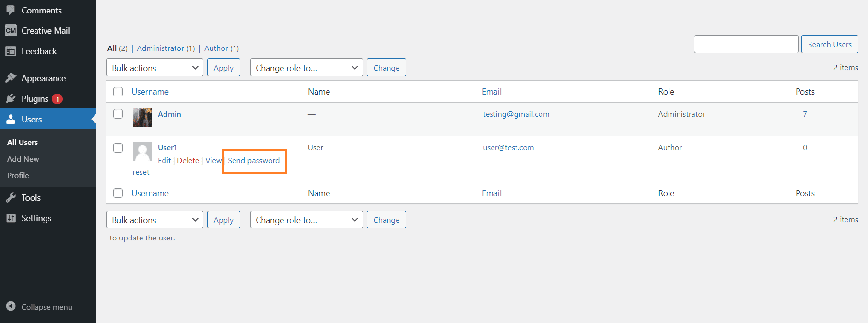Click the Settings sliders icon
Image resolution: width=868 pixels, height=323 pixels.
point(11,218)
